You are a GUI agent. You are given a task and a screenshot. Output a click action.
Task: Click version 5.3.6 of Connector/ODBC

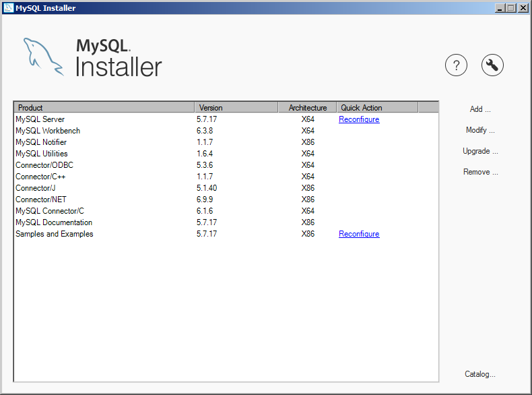205,165
